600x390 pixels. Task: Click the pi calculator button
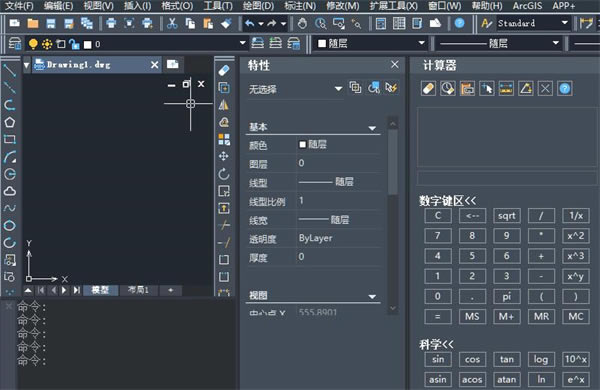pos(507,297)
